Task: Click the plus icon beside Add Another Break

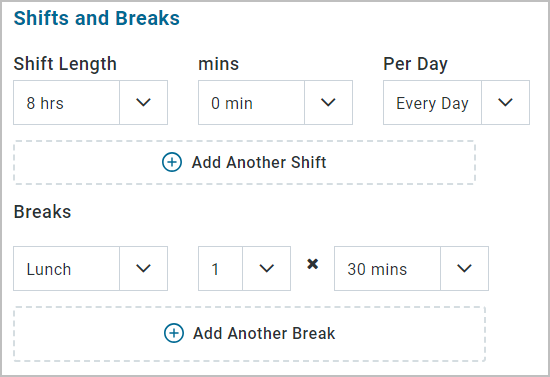Action: (174, 333)
